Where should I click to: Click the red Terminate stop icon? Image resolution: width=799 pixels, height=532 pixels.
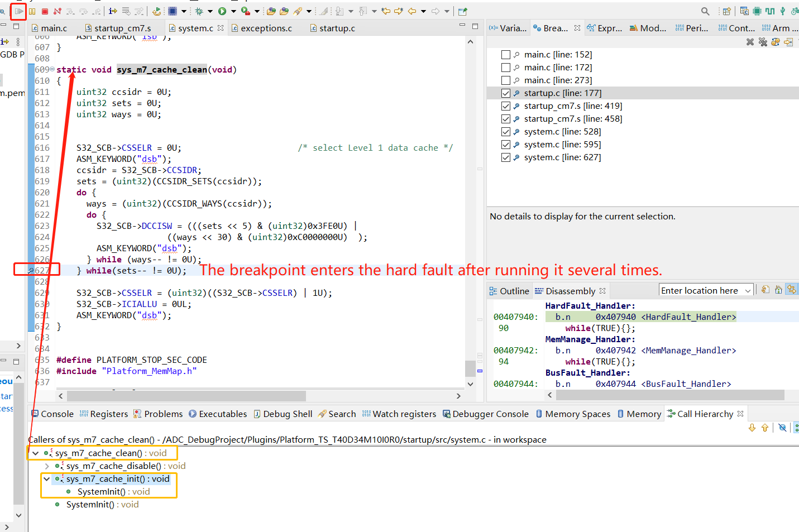tap(45, 11)
